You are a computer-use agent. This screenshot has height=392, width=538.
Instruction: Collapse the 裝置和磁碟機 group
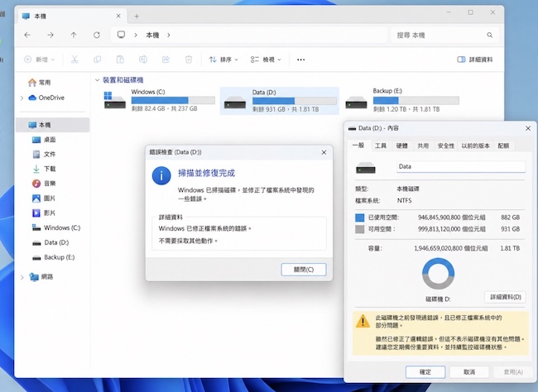pyautogui.click(x=97, y=80)
